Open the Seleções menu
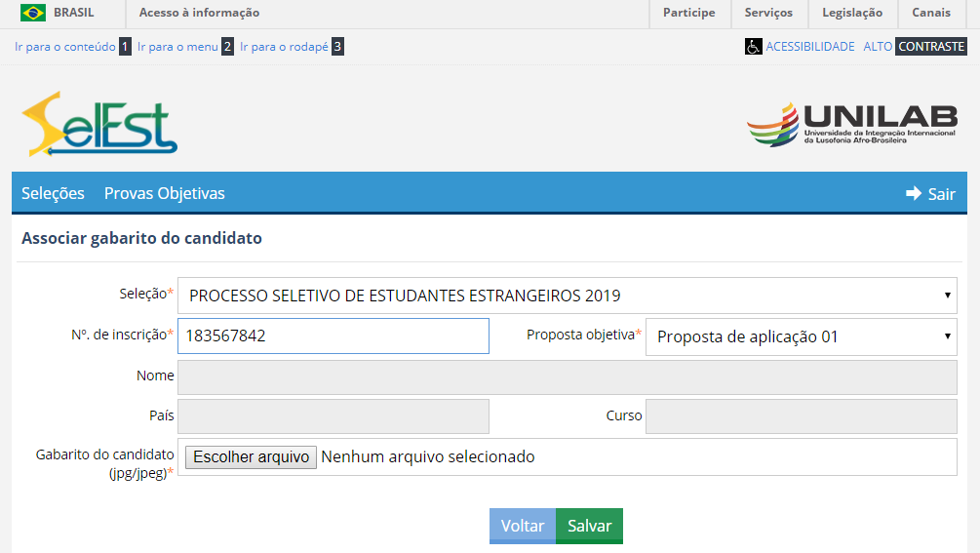The image size is (980, 553). [x=53, y=194]
